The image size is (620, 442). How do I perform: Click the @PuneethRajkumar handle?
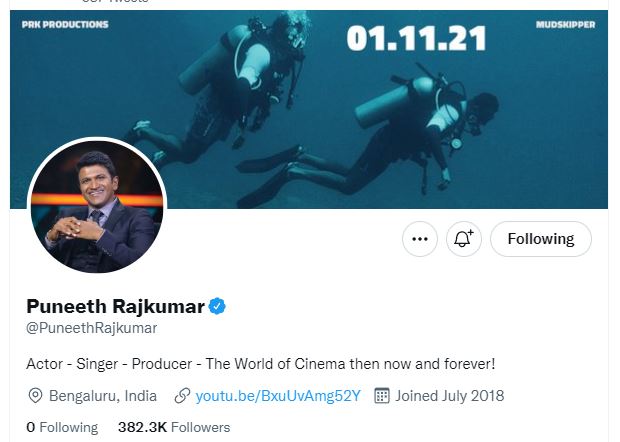(x=92, y=328)
